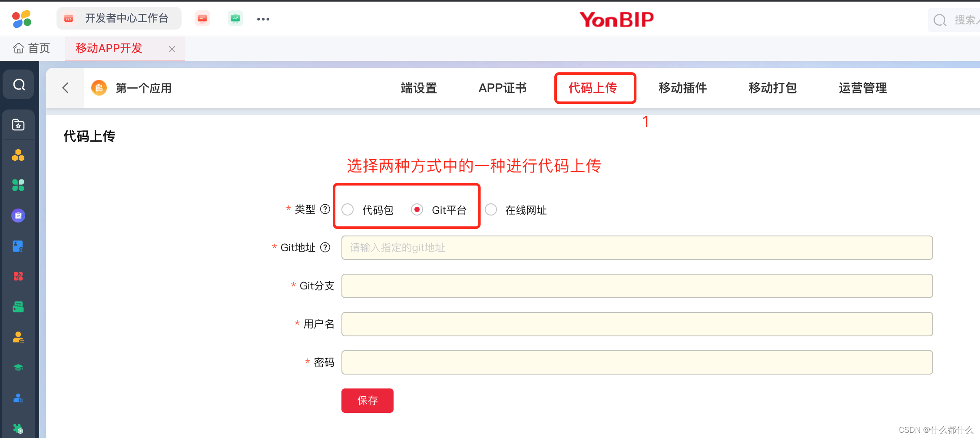The width and height of the screenshot is (980, 438).
Task: Focus the 用户名 input field
Action: tap(637, 324)
